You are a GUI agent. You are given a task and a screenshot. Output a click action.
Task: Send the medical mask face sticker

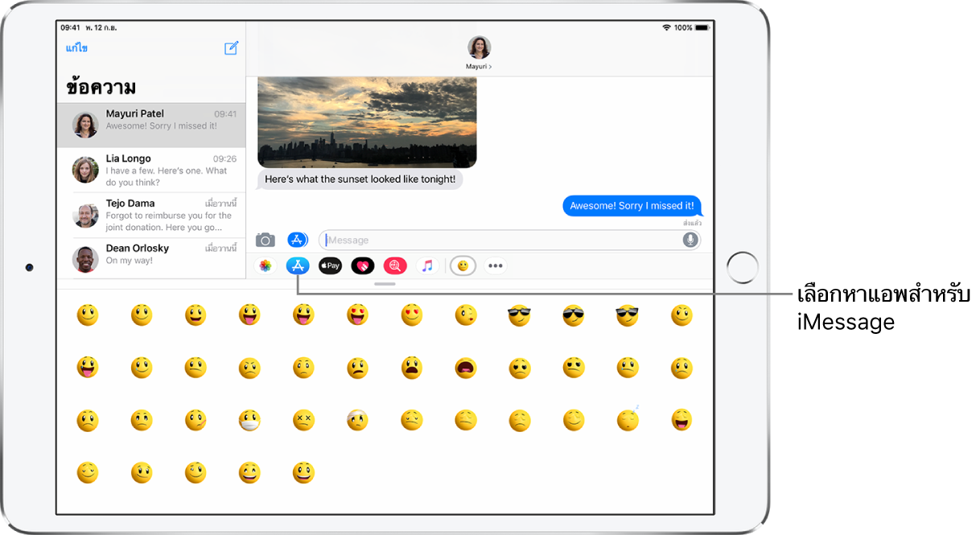[x=249, y=421]
